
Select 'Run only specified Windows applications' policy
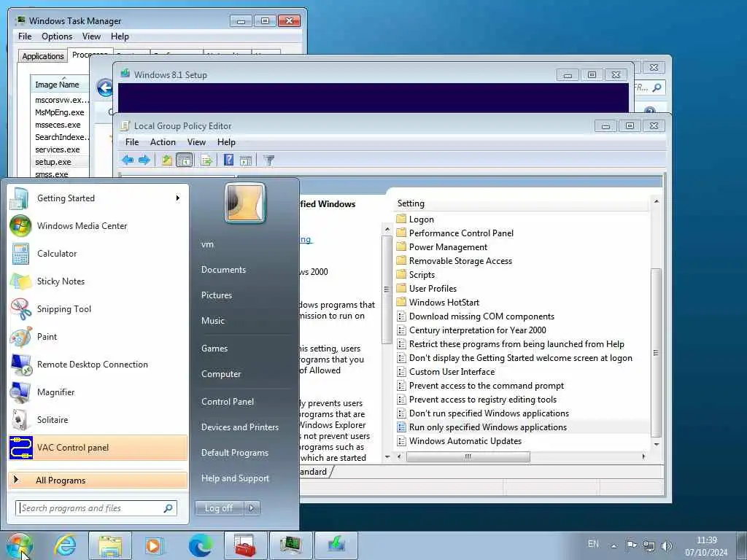[488, 427]
